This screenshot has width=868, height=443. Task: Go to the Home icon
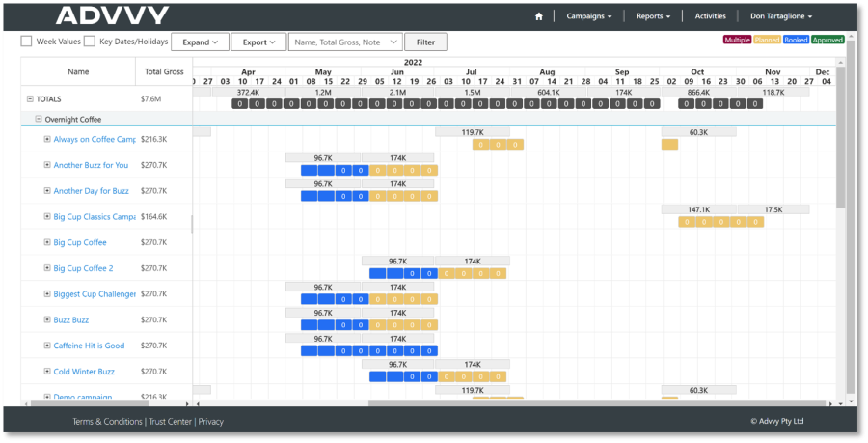click(x=539, y=16)
